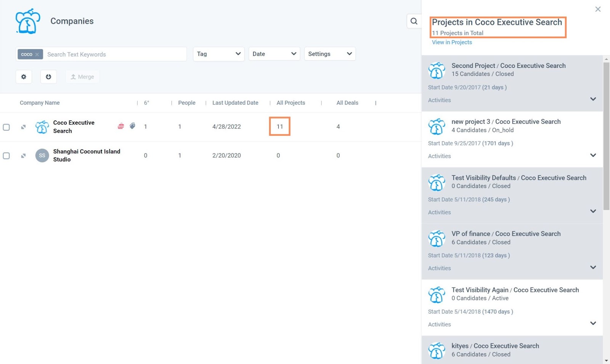The width and height of the screenshot is (610, 364).
Task: Close the projects side panel
Action: pos(598,9)
